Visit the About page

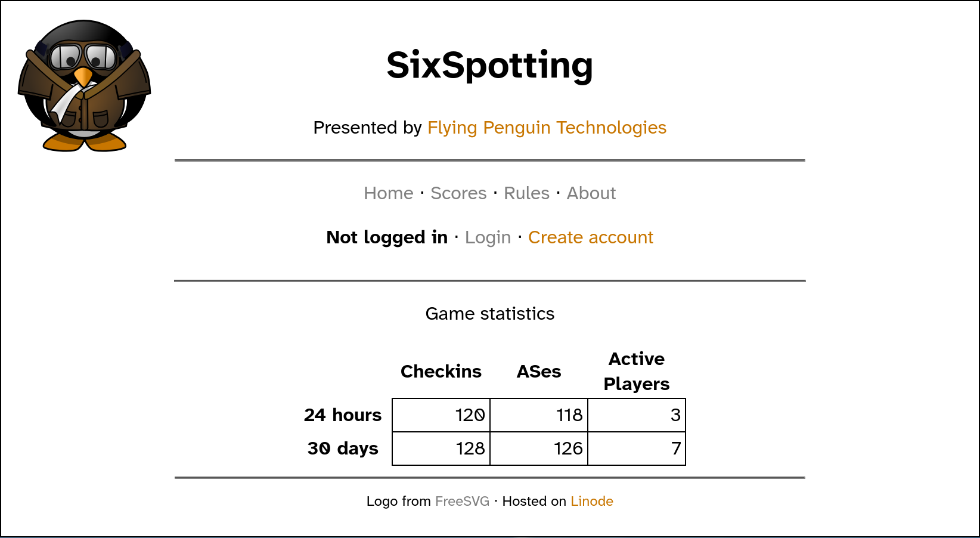591,193
